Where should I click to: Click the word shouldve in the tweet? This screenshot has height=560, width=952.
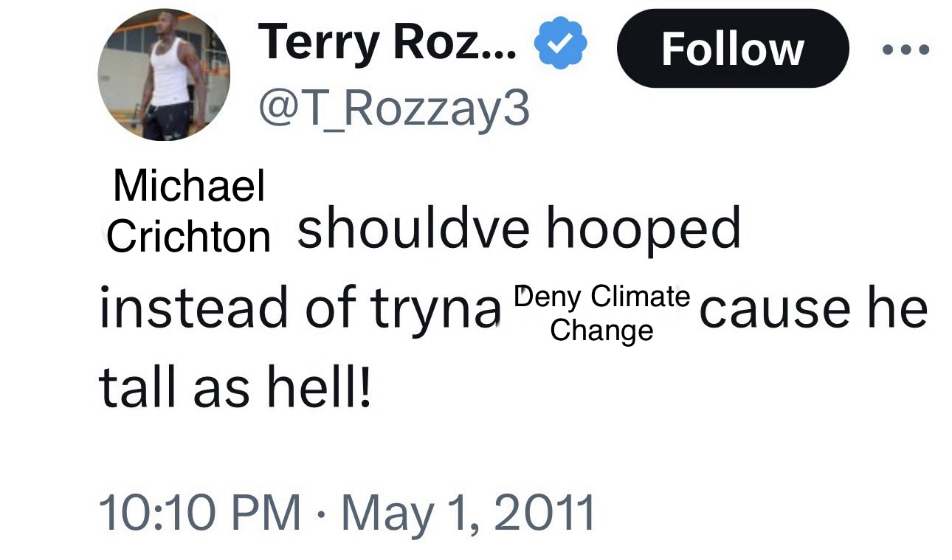pyautogui.click(x=413, y=229)
